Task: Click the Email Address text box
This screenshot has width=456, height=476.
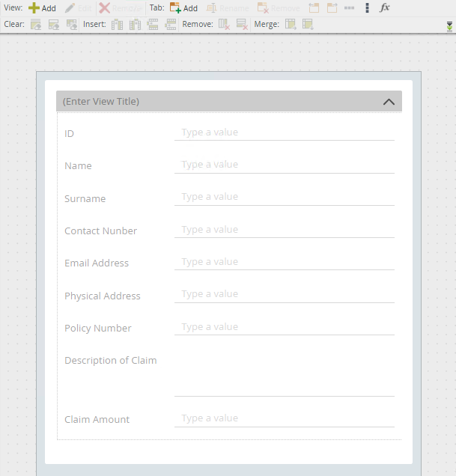Action: (x=285, y=262)
